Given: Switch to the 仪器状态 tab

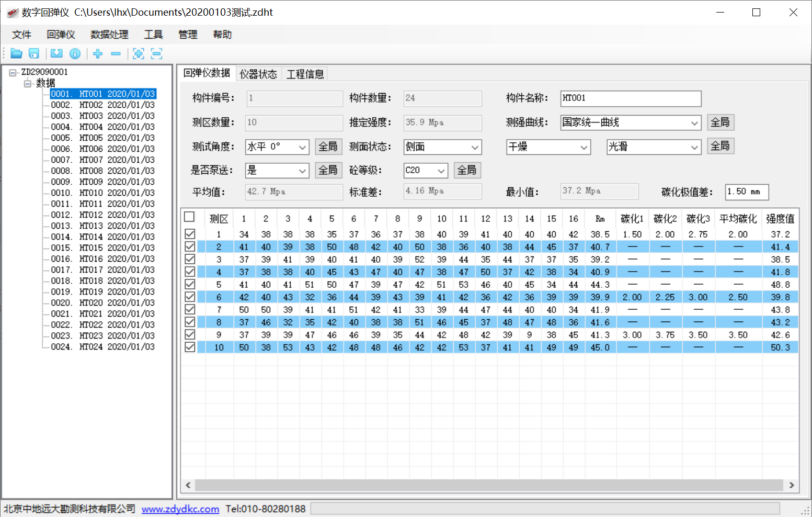Looking at the screenshot, I should (x=258, y=74).
